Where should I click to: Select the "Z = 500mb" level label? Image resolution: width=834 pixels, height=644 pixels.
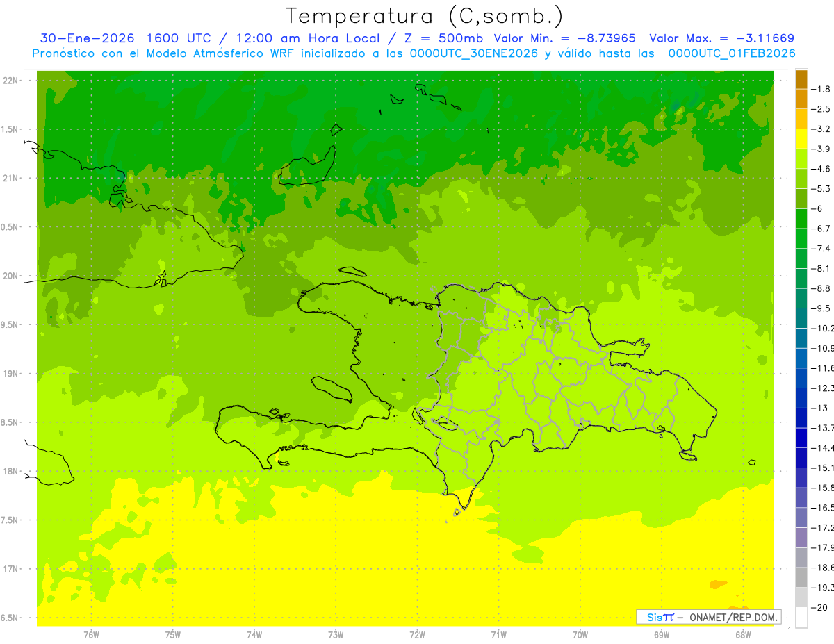443,38
